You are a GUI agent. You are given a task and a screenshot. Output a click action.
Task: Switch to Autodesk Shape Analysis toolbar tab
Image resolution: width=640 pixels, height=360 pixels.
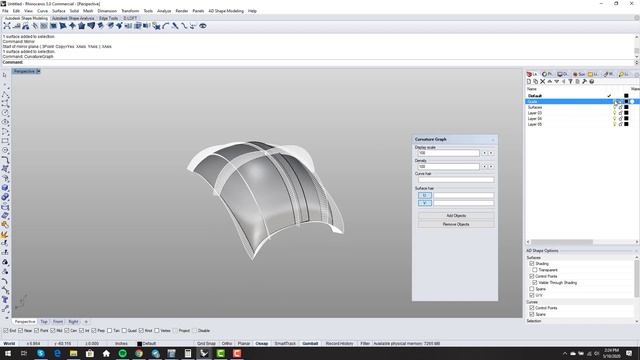73,18
